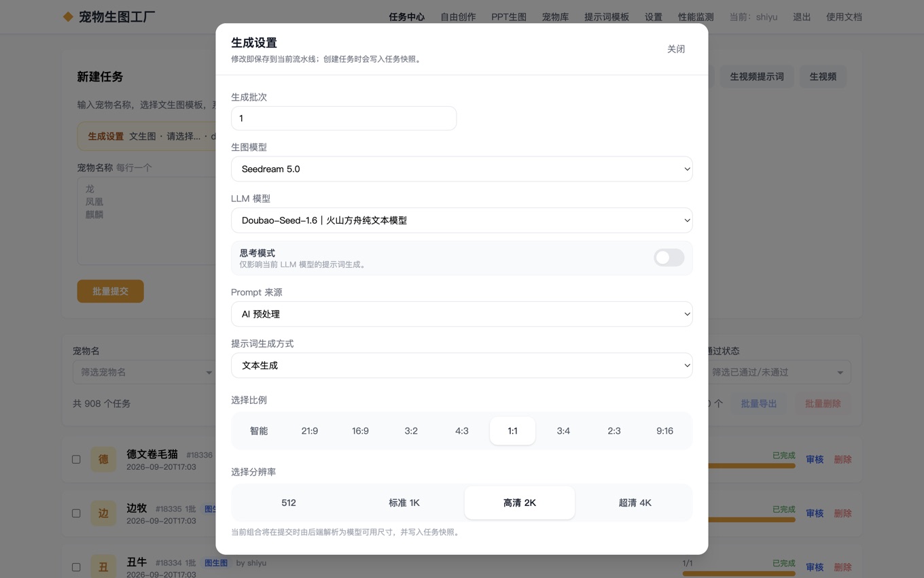Select 标准 1K resolution
Image resolution: width=924 pixels, height=578 pixels.
(404, 503)
